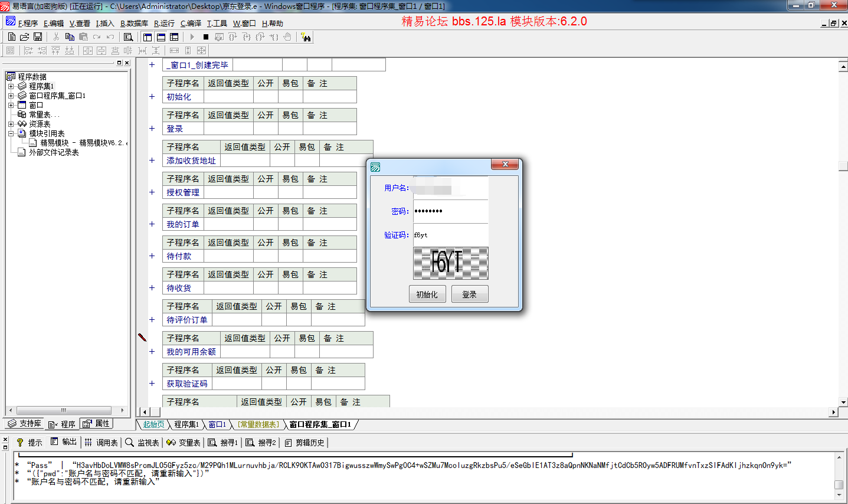Click the binoculars help search icon
This screenshot has height=504, width=848.
click(x=306, y=37)
